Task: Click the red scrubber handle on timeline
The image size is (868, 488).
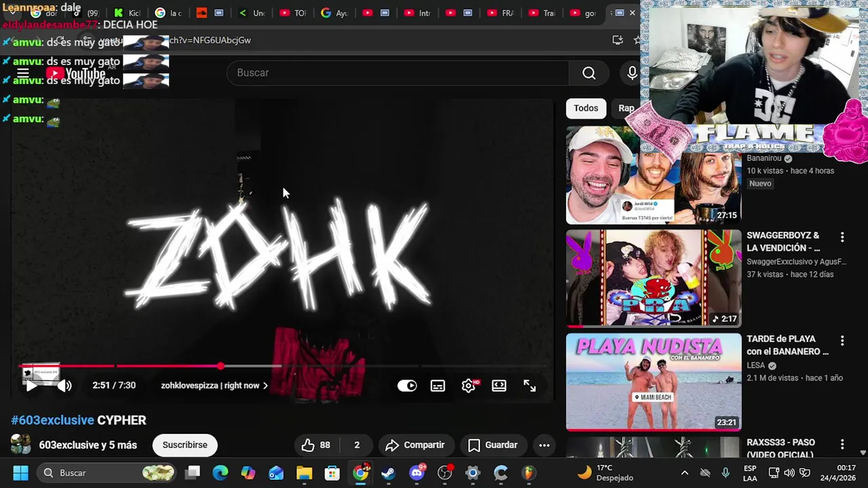Action: (x=221, y=366)
